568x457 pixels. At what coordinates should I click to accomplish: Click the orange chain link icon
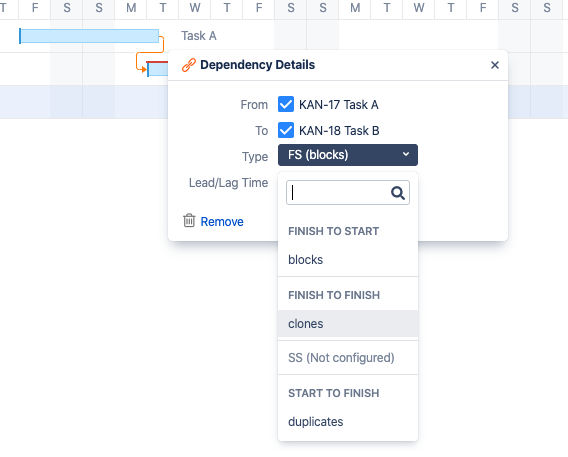coord(189,65)
